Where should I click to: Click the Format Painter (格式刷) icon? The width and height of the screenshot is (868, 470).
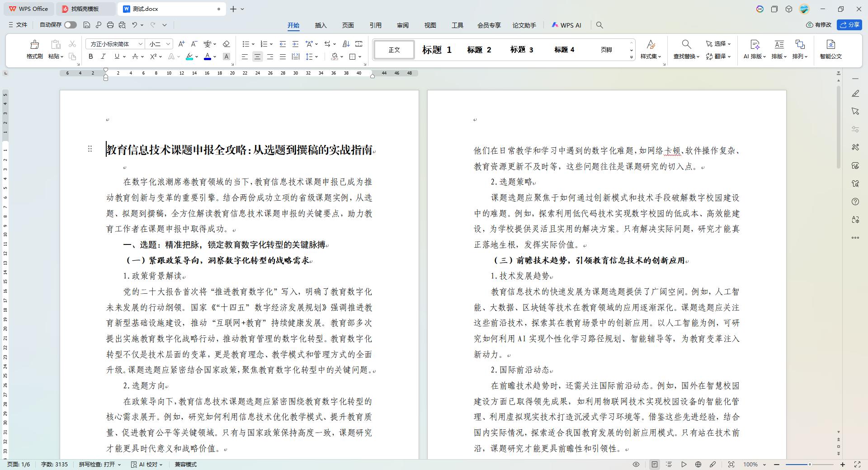point(34,49)
